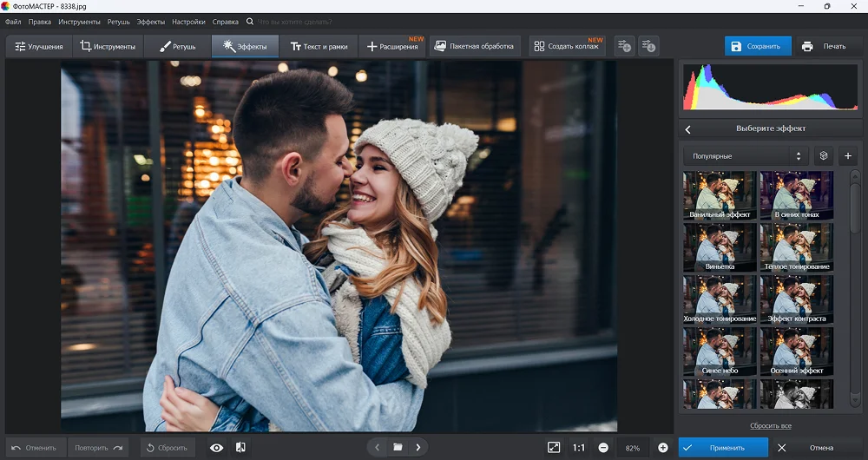Click the fit-to-screen expand icon

[554, 448]
